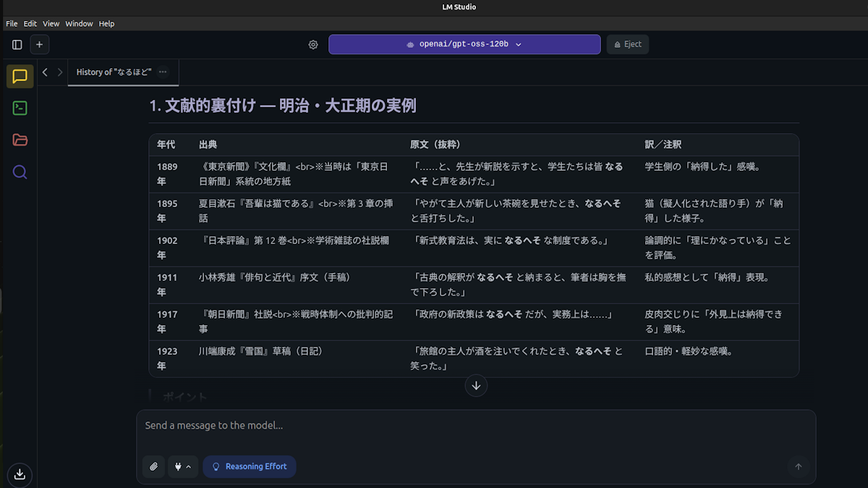Select the 口語的・軽妙な感嘆。 note cell
868x488 pixels.
tap(718, 359)
